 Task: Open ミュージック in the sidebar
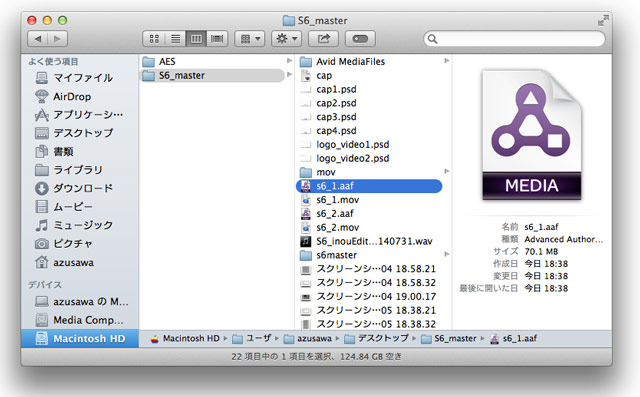click(74, 225)
